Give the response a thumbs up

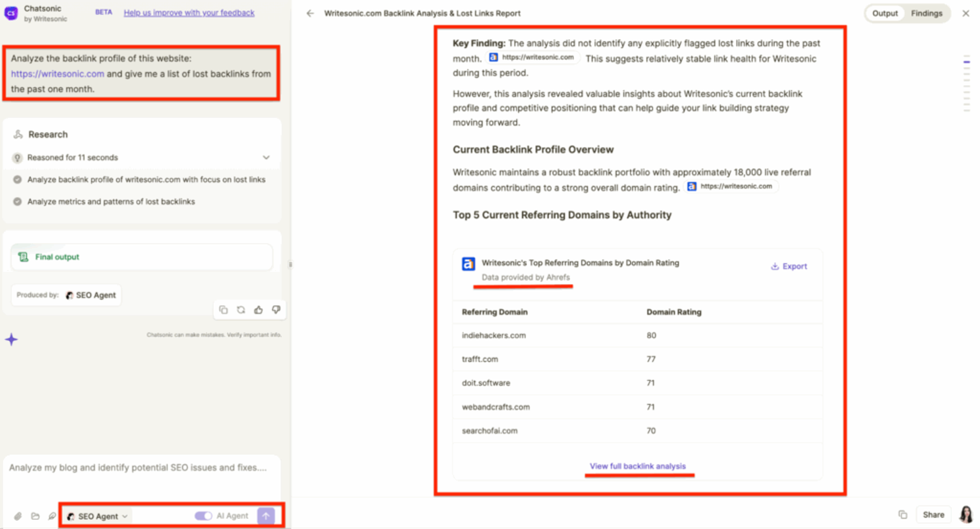[x=258, y=310]
